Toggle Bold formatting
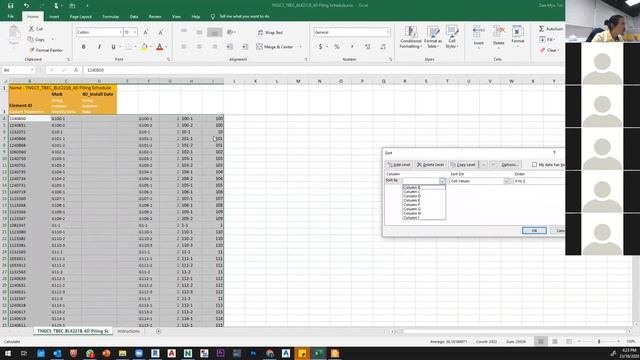 click(x=84, y=47)
